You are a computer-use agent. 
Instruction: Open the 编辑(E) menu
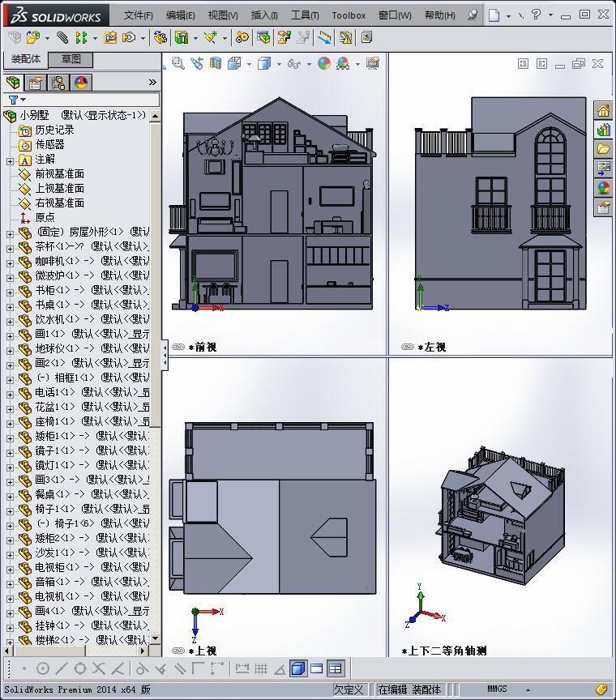coord(181,15)
